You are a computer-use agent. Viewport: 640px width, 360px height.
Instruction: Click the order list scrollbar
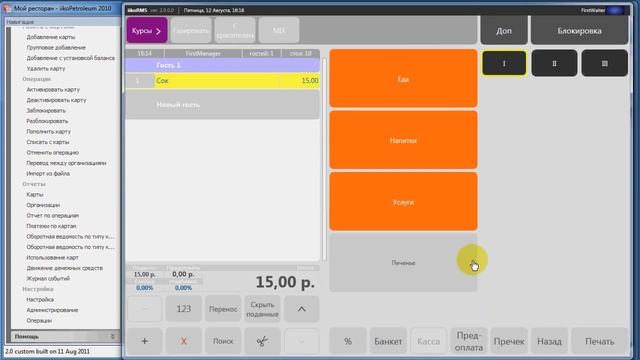[x=324, y=159]
